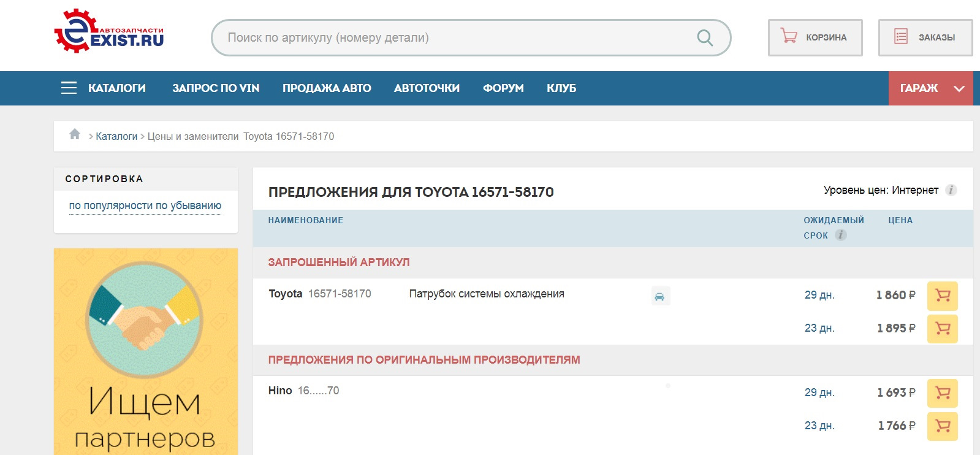
Task: Open the Автоточки menu item
Action: (427, 88)
